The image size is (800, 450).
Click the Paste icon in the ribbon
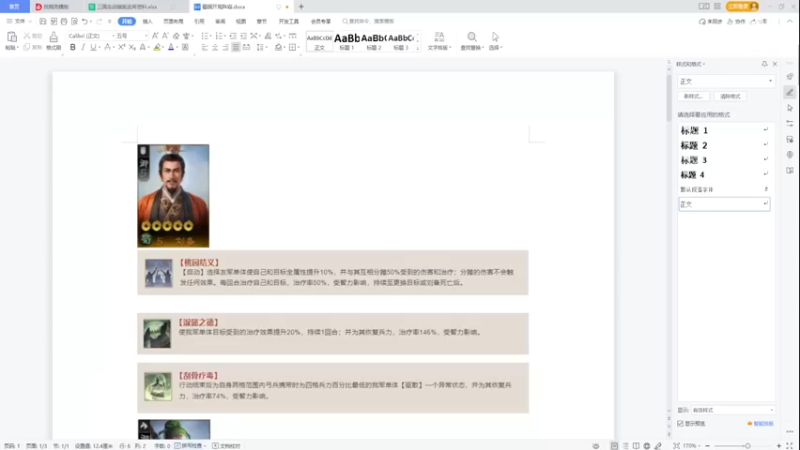11,37
